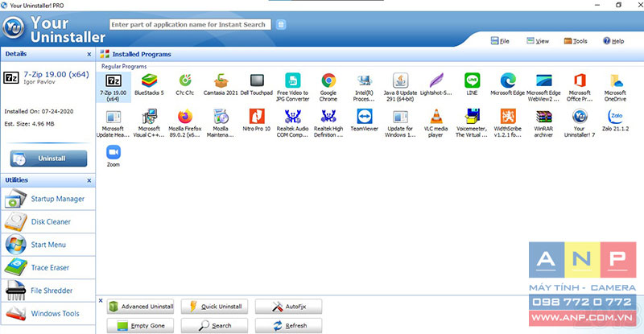Click the AutoFix button

point(288,307)
